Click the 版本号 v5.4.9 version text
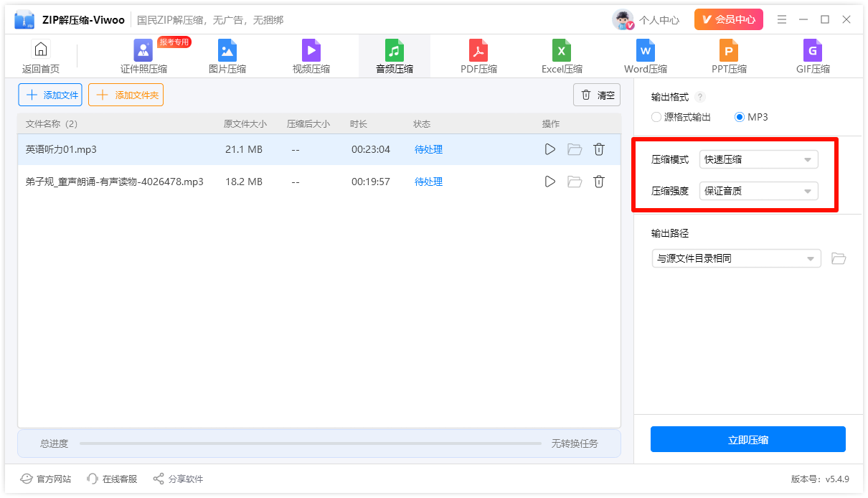 click(820, 479)
